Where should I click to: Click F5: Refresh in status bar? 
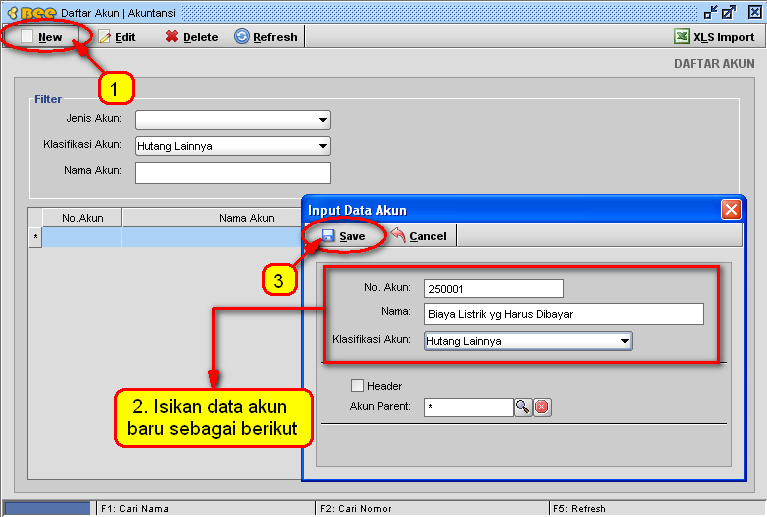579,509
